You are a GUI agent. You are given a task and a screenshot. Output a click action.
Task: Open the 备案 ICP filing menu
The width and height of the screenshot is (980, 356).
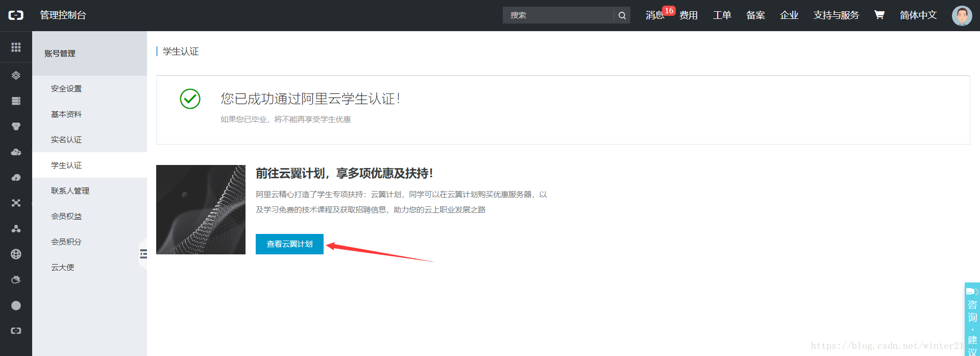click(x=755, y=15)
